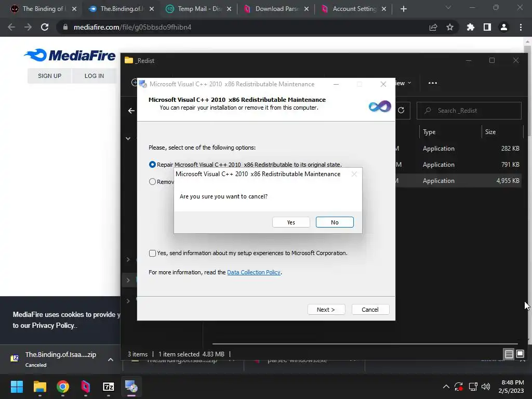Image resolution: width=532 pixels, height=399 pixels.
Task: Open the Explorer See more ellipsis menu
Action: pos(433,83)
